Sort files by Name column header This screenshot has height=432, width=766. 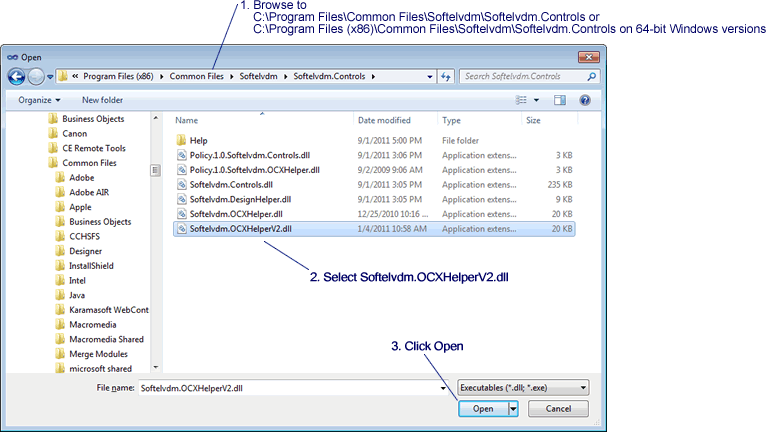[x=187, y=120]
